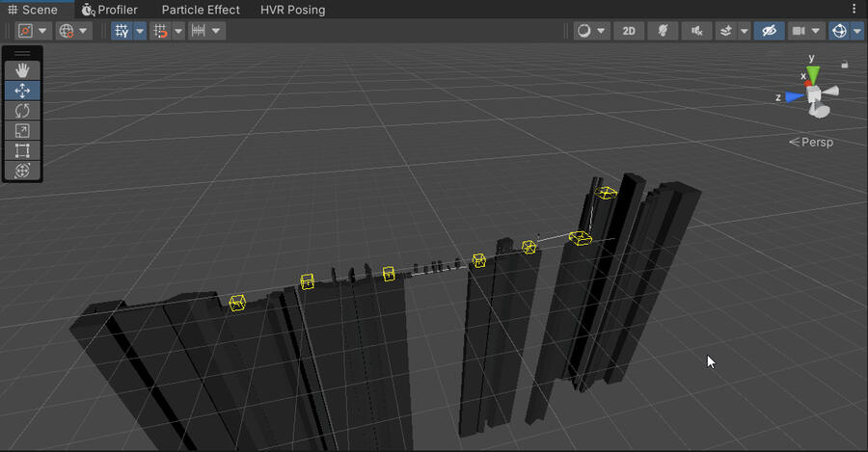Toggle scene lighting button

pos(663,31)
